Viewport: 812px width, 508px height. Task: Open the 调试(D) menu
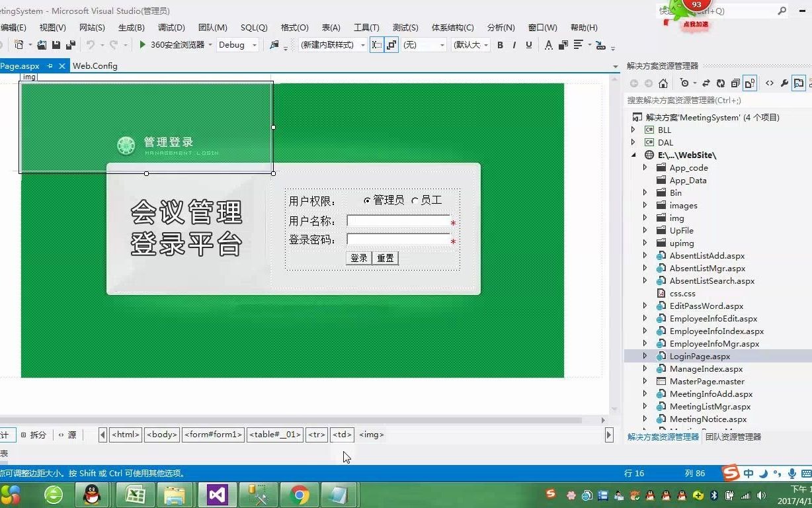pyautogui.click(x=171, y=27)
